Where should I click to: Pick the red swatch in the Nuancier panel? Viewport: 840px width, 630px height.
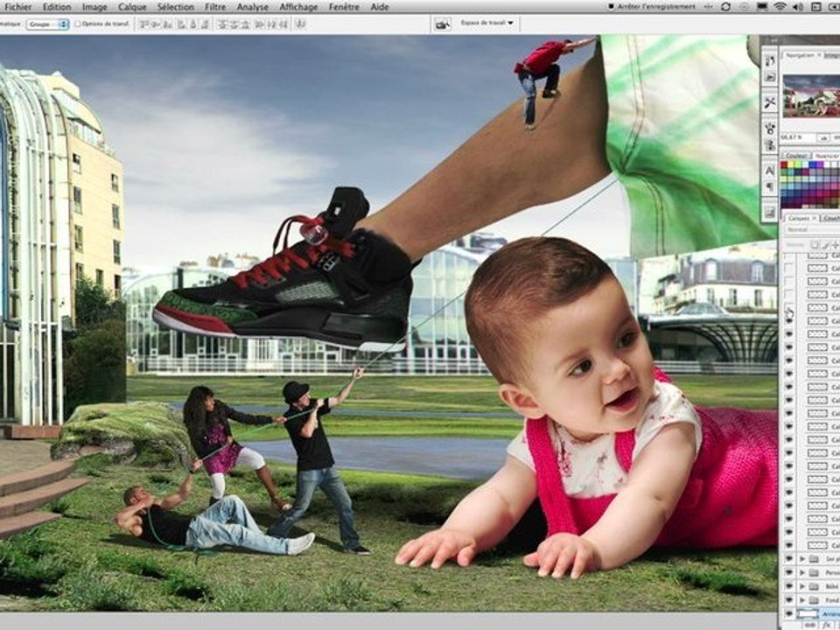786,165
